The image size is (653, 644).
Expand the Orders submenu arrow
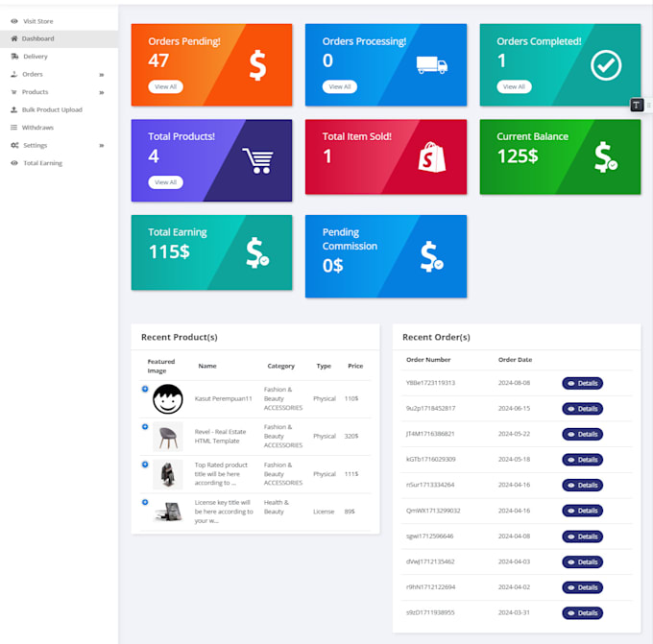click(102, 75)
